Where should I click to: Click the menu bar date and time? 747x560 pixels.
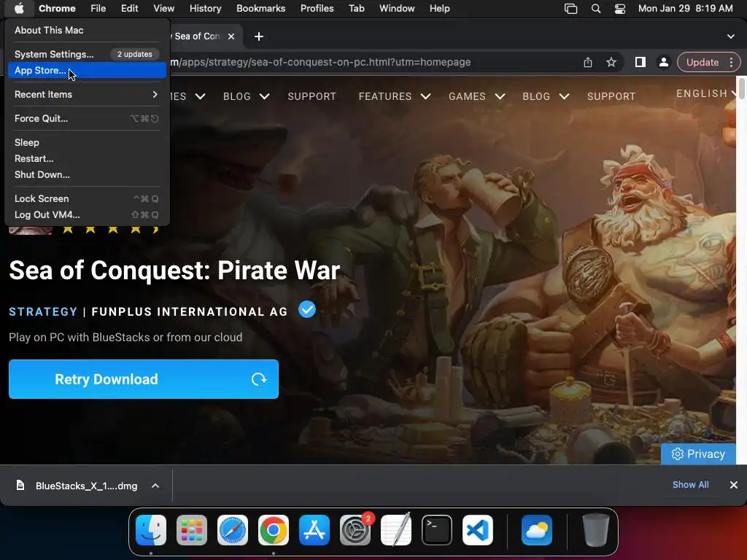(x=686, y=8)
